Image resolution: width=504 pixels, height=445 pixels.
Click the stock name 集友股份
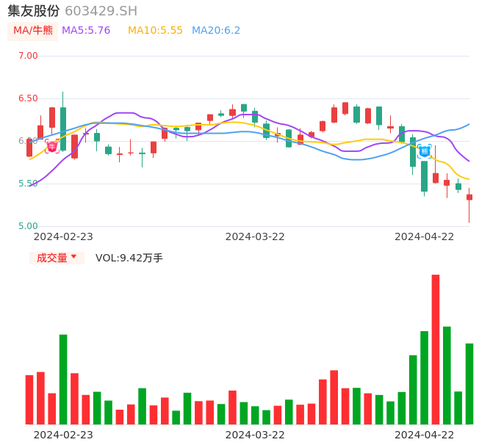34,11
